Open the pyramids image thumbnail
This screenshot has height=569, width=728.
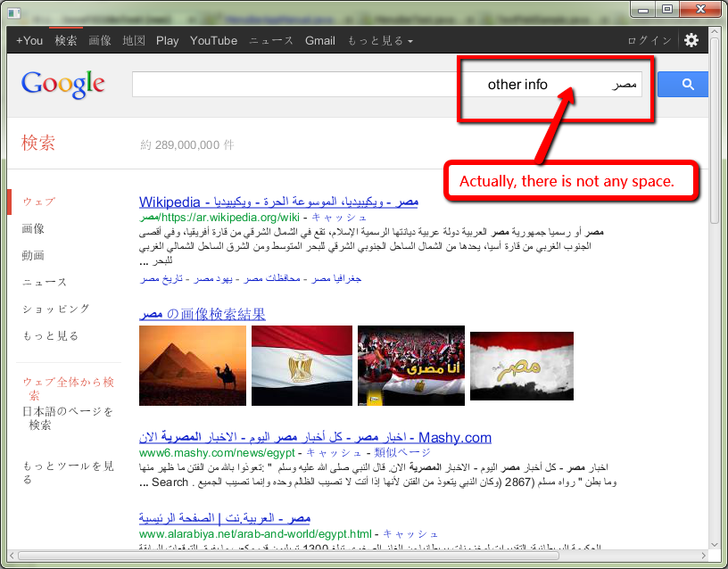point(193,366)
